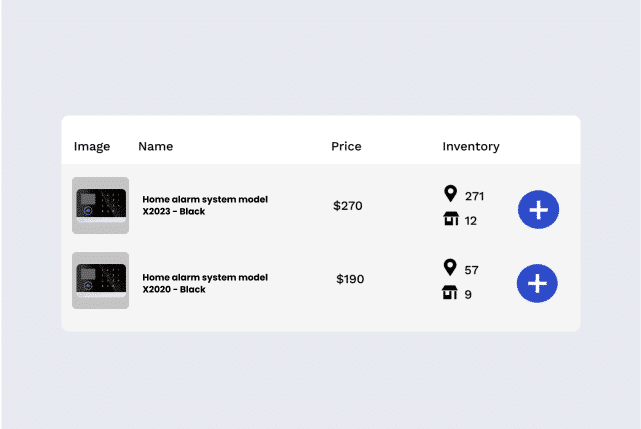The image size is (641, 429).
Task: Click the 9 store stock count
Action: [468, 294]
